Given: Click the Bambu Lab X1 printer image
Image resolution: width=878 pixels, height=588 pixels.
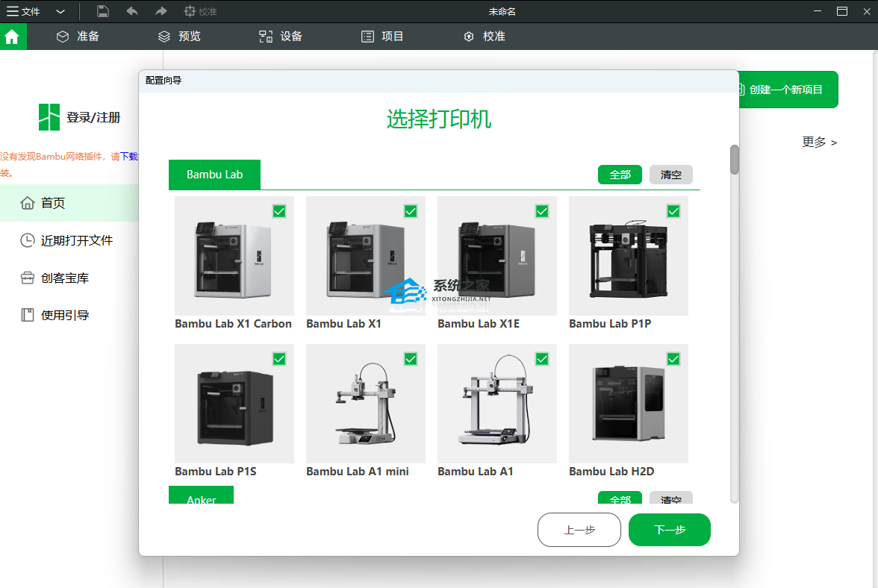Looking at the screenshot, I should (x=366, y=256).
